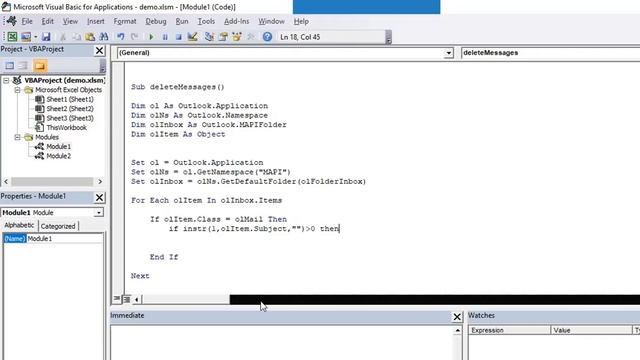
Task: Open the Help menu
Action: 301,21
